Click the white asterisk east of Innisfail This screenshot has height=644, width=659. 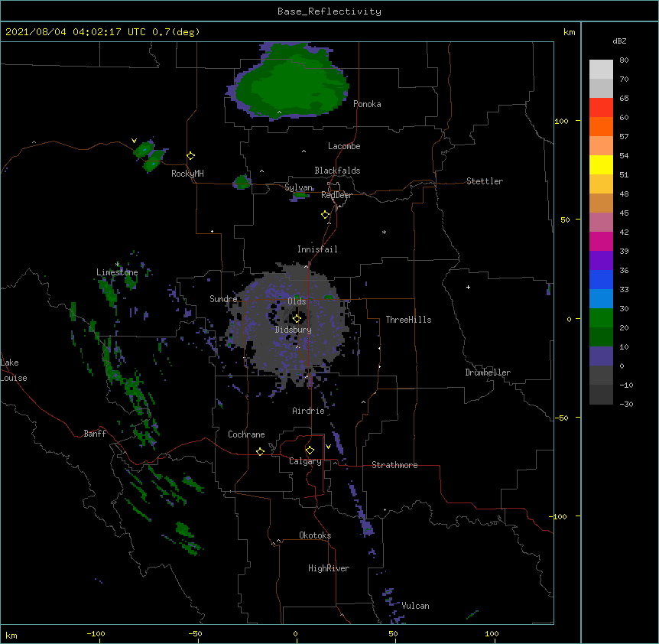(x=384, y=232)
